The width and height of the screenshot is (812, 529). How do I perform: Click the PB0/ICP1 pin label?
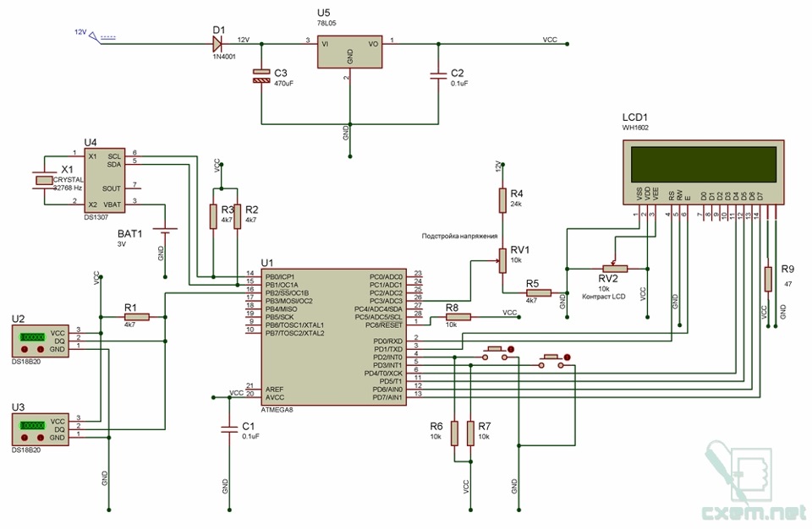(x=280, y=277)
